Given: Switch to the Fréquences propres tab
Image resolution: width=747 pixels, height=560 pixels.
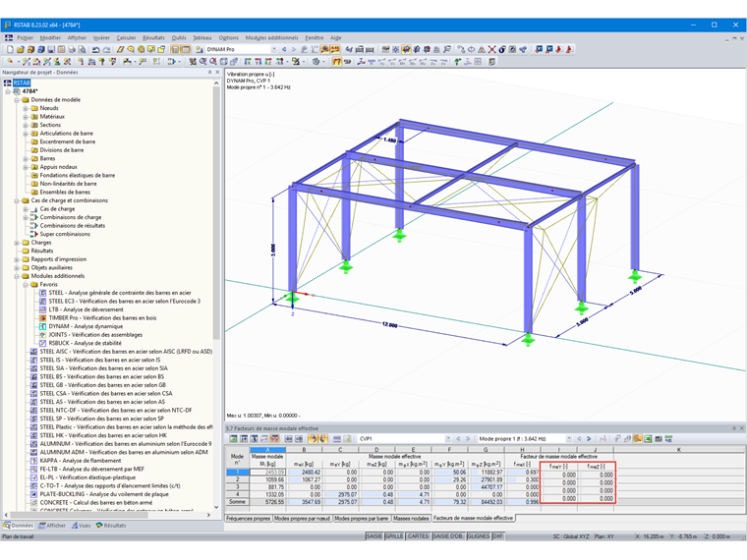Looking at the screenshot, I should (248, 518).
